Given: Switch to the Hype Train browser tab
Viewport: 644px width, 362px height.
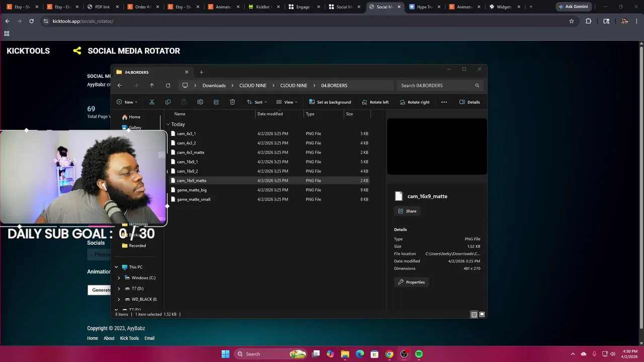Looking at the screenshot, I should pyautogui.click(x=424, y=7).
